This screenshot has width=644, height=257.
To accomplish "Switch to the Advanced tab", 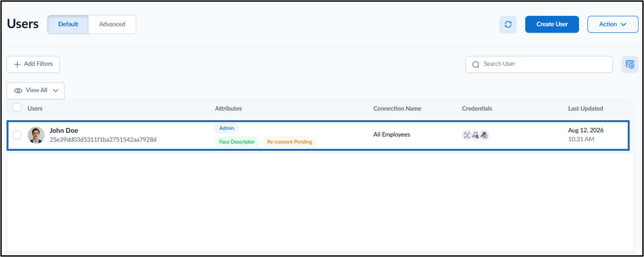I will [x=112, y=24].
